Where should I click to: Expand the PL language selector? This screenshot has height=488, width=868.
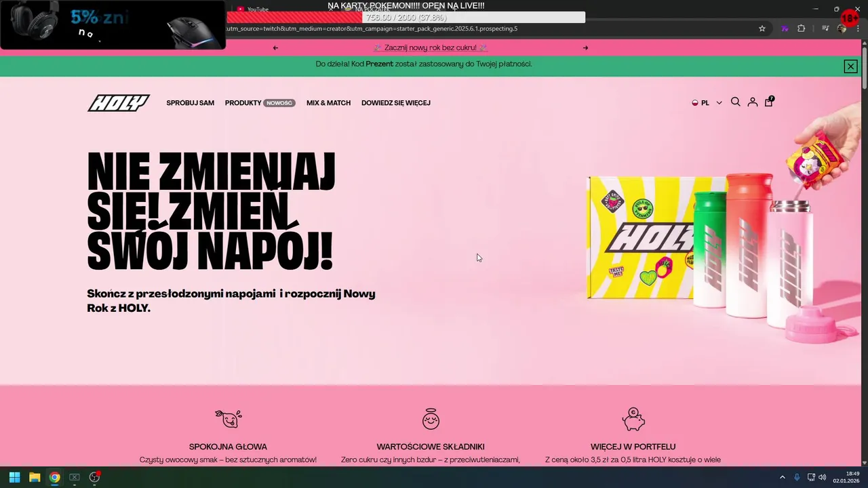pos(707,103)
